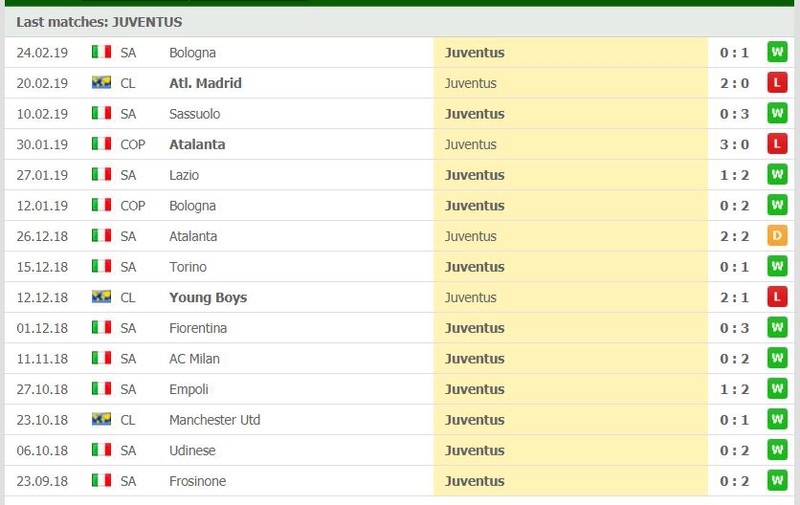Click the Champions League icon on Manchester Utd row

[102, 419]
